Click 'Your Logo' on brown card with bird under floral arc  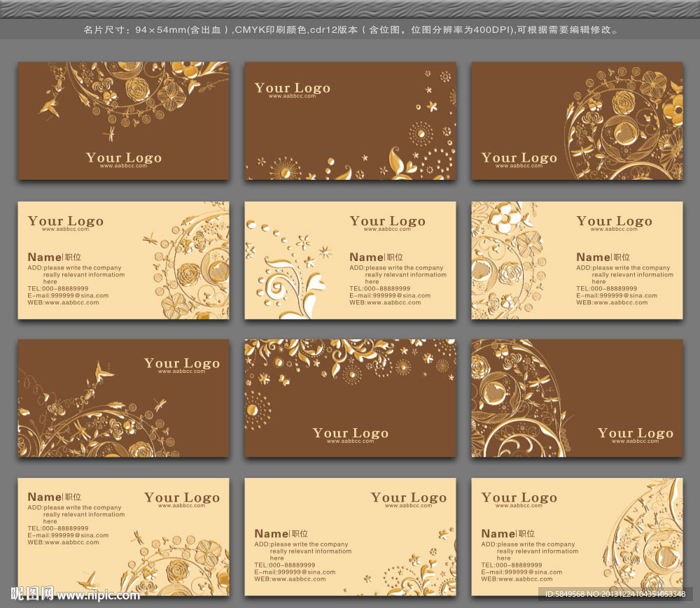(124, 157)
